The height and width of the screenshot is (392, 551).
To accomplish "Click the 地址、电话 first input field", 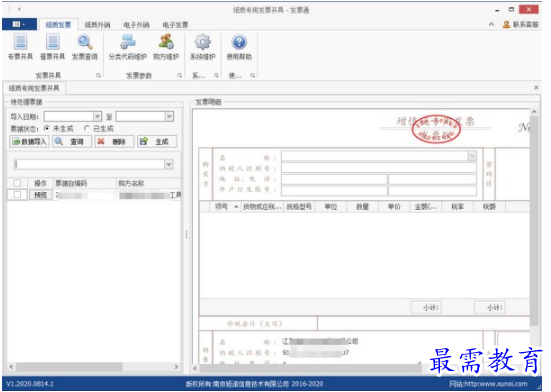I will point(334,179).
